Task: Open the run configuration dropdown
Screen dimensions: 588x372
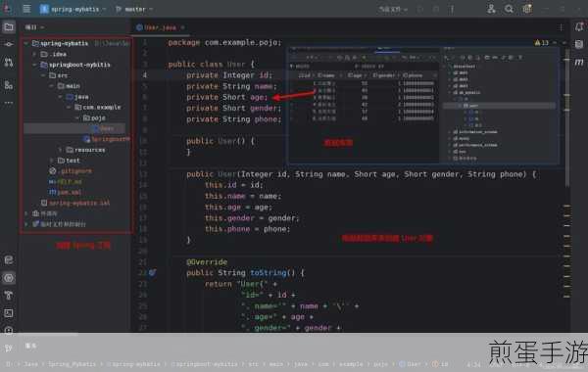Action: point(393,9)
